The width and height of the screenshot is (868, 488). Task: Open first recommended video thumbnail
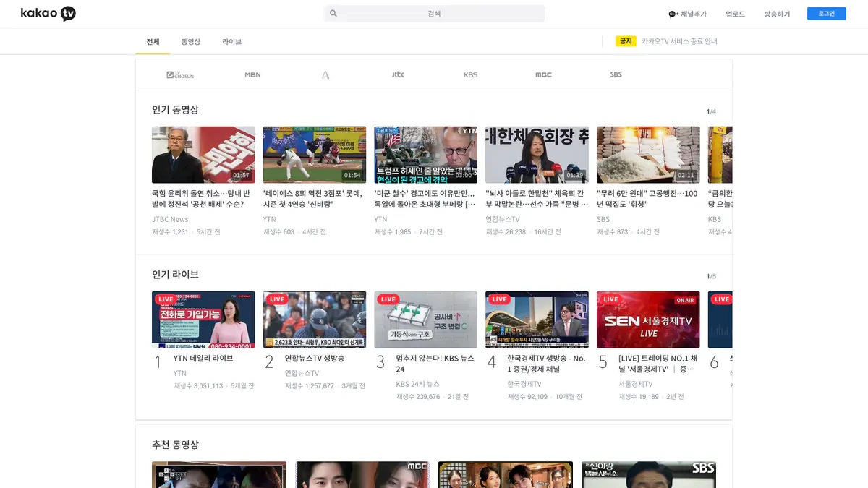coord(219,475)
